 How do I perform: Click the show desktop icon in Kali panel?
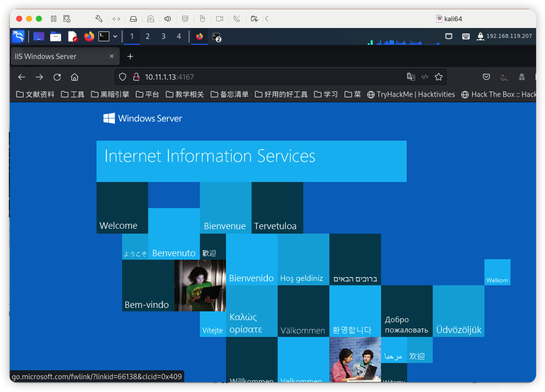click(39, 36)
